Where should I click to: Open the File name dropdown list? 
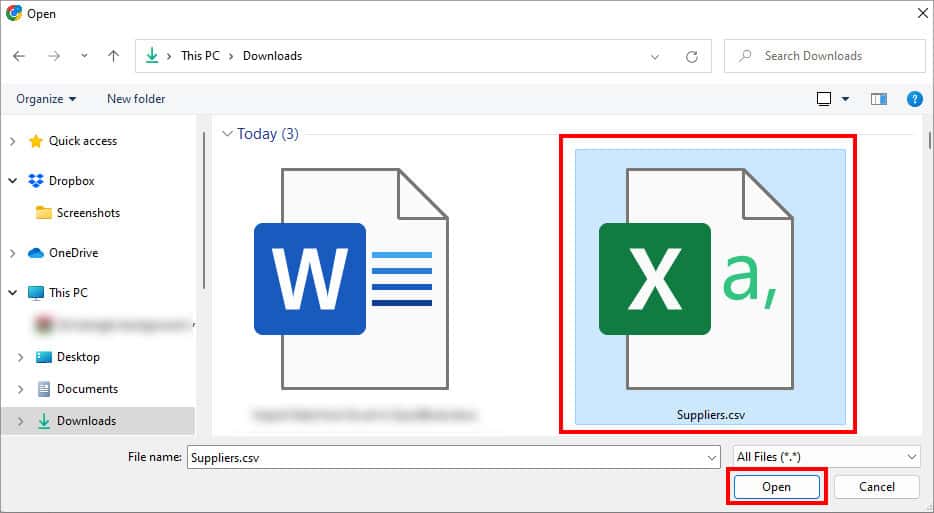[x=712, y=458]
